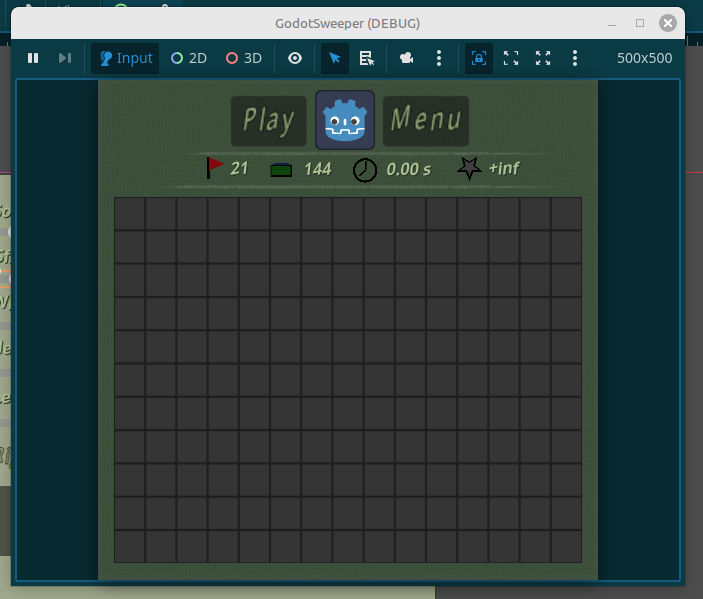Image resolution: width=703 pixels, height=599 pixels.
Task: Click the 500x500 resolution label
Action: pos(644,58)
